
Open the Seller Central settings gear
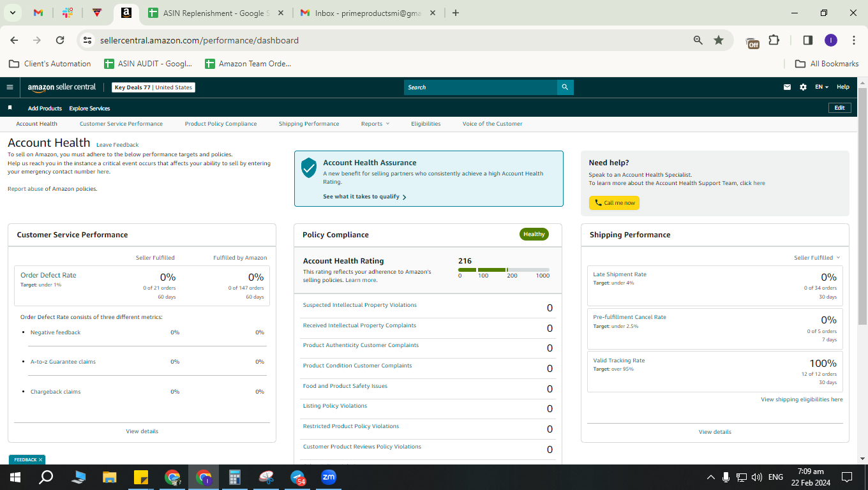803,87
